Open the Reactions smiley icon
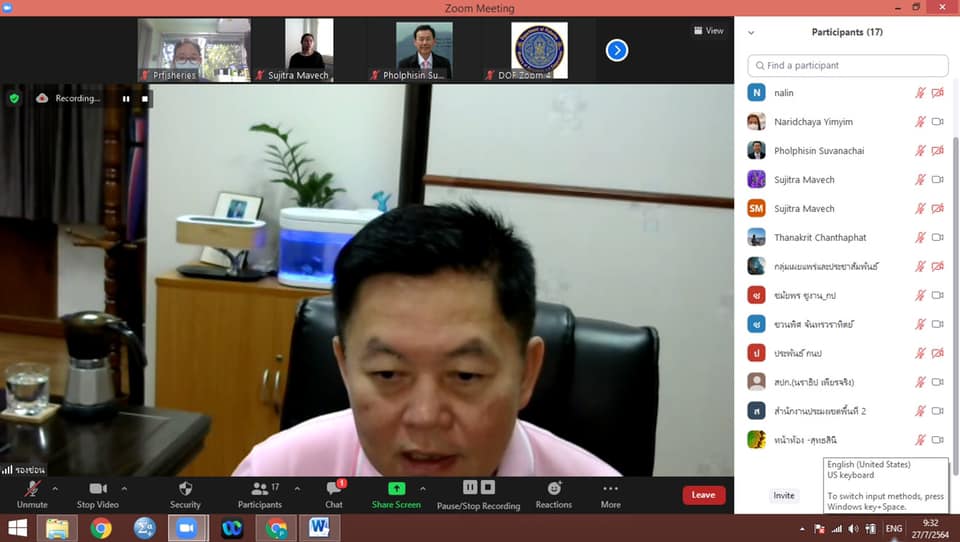 pos(554,488)
